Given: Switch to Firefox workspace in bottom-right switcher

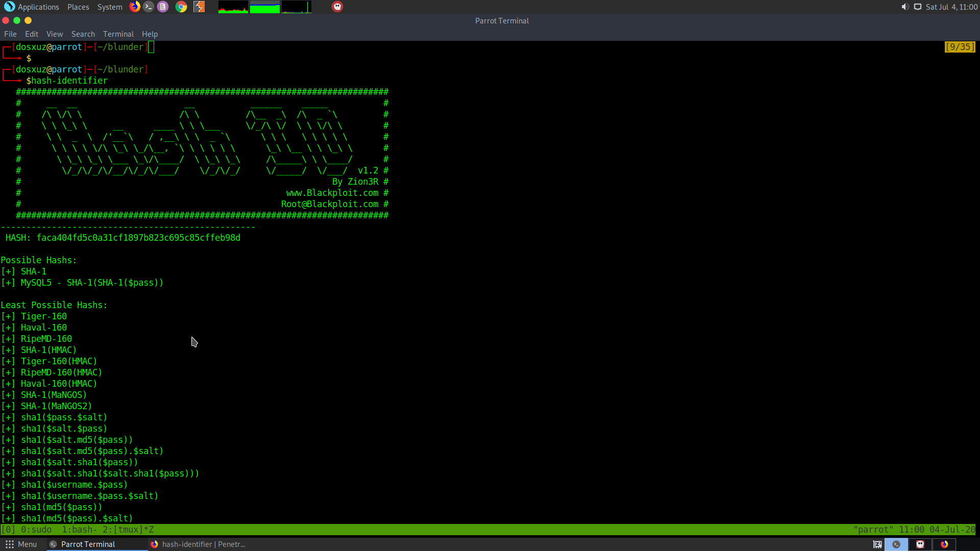Looking at the screenshot, I should [x=944, y=544].
